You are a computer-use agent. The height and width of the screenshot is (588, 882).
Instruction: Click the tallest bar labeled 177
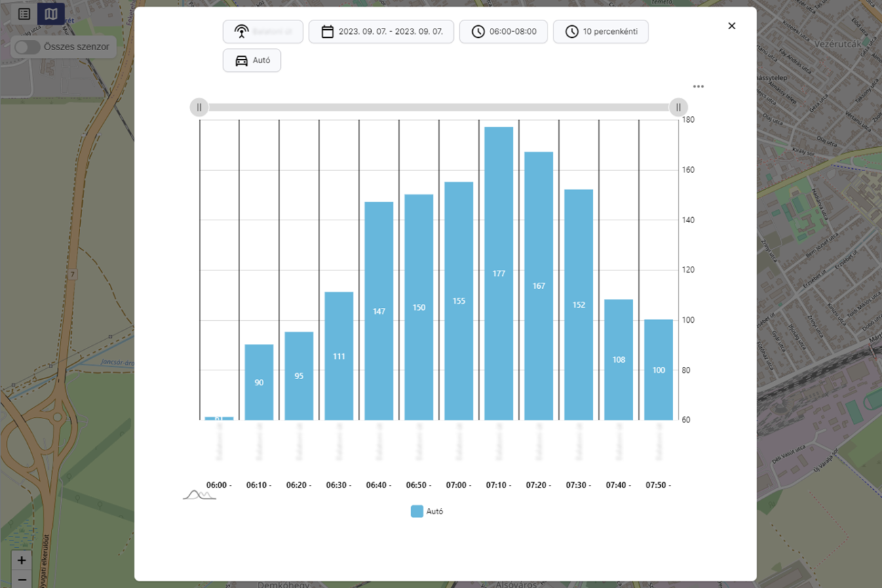pyautogui.click(x=499, y=273)
